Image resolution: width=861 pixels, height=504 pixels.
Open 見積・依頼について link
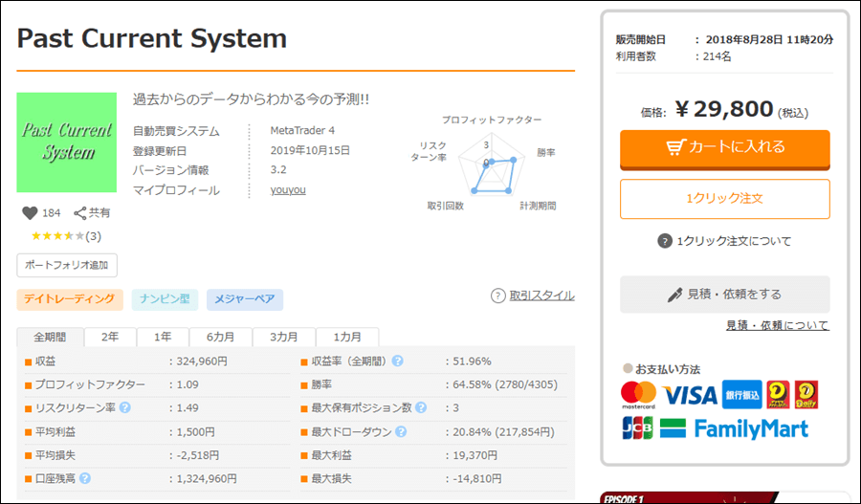777,325
